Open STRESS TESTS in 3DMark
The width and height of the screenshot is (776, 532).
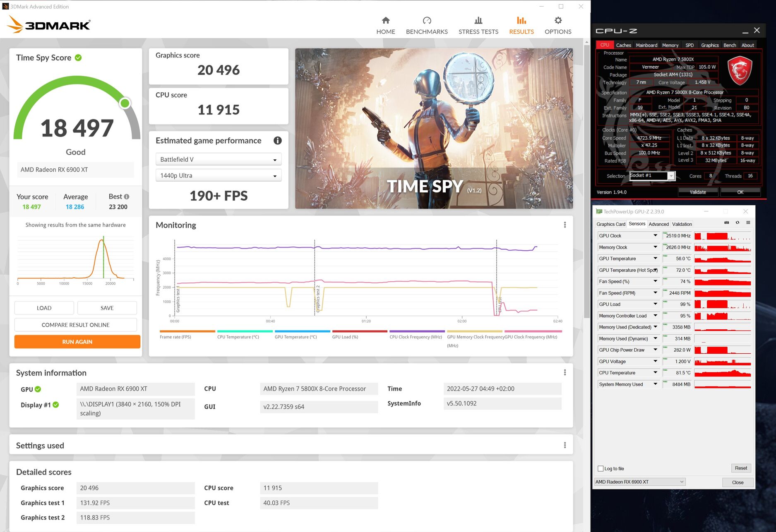[478, 26]
